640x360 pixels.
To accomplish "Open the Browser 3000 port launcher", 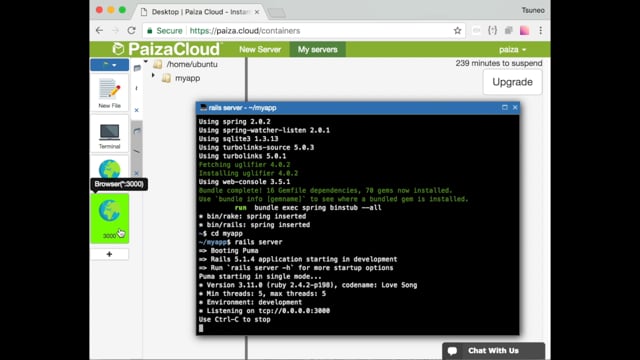I will 109,218.
